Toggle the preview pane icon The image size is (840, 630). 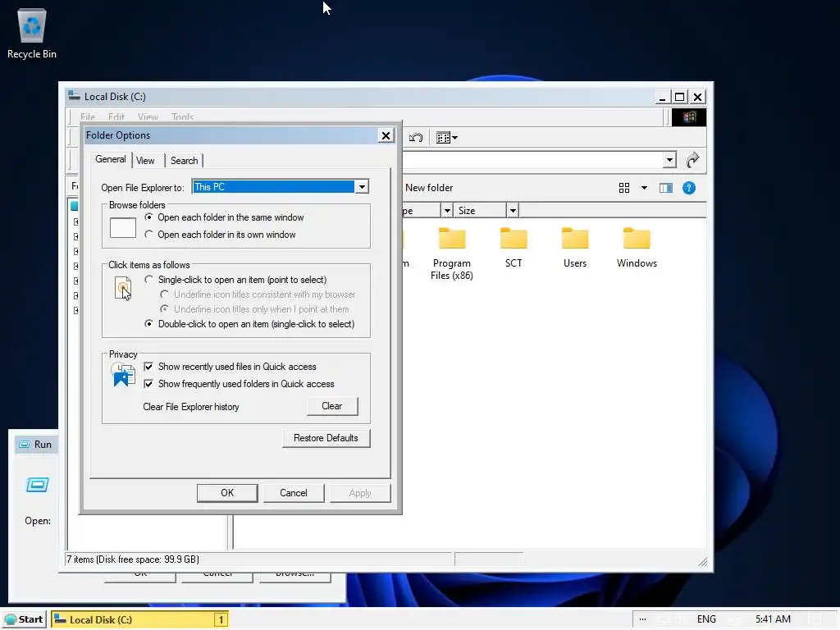click(666, 188)
